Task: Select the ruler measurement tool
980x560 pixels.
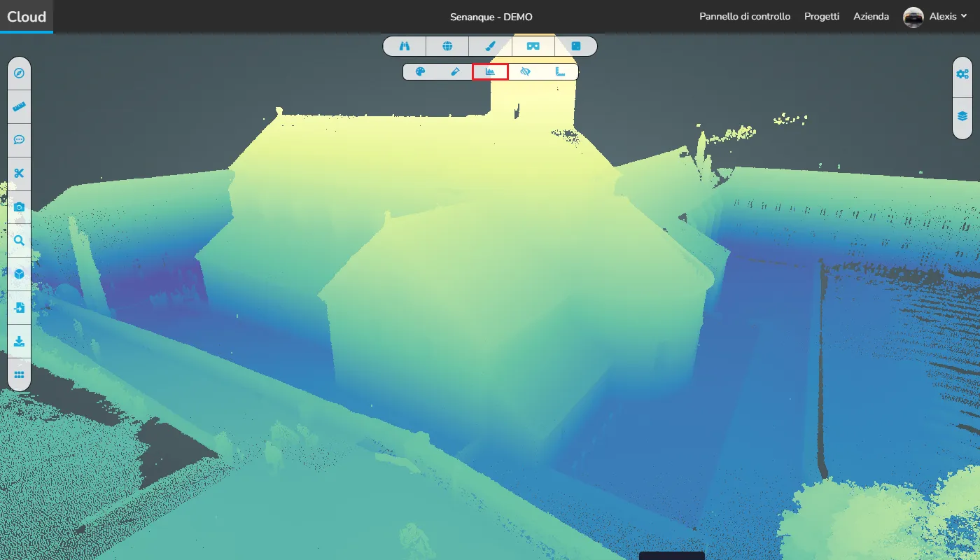Action: point(19,106)
